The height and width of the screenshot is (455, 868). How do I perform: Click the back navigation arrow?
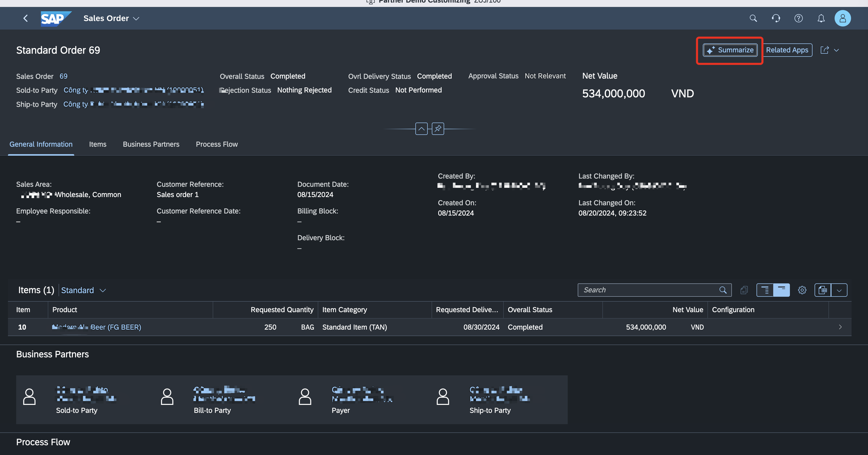click(26, 18)
